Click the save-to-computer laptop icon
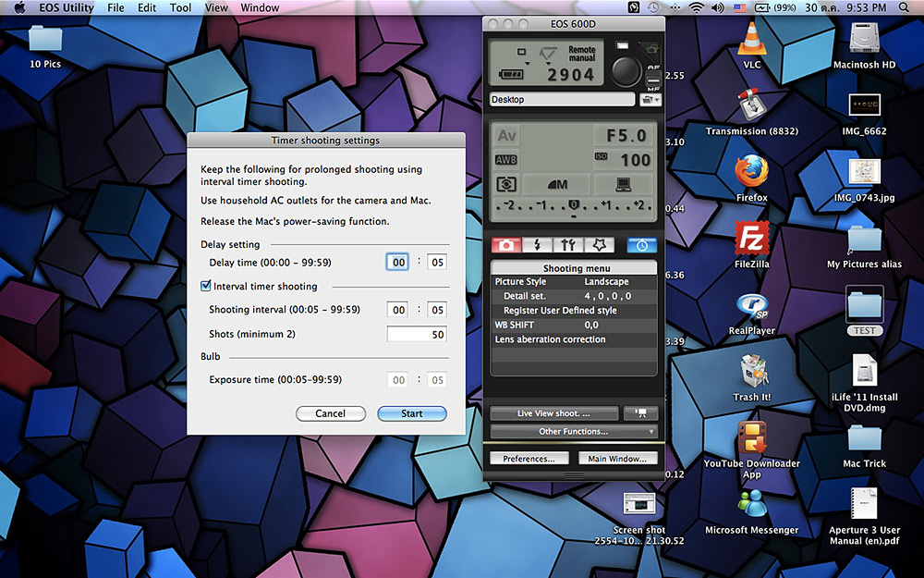The height and width of the screenshot is (578, 924). coord(623,185)
